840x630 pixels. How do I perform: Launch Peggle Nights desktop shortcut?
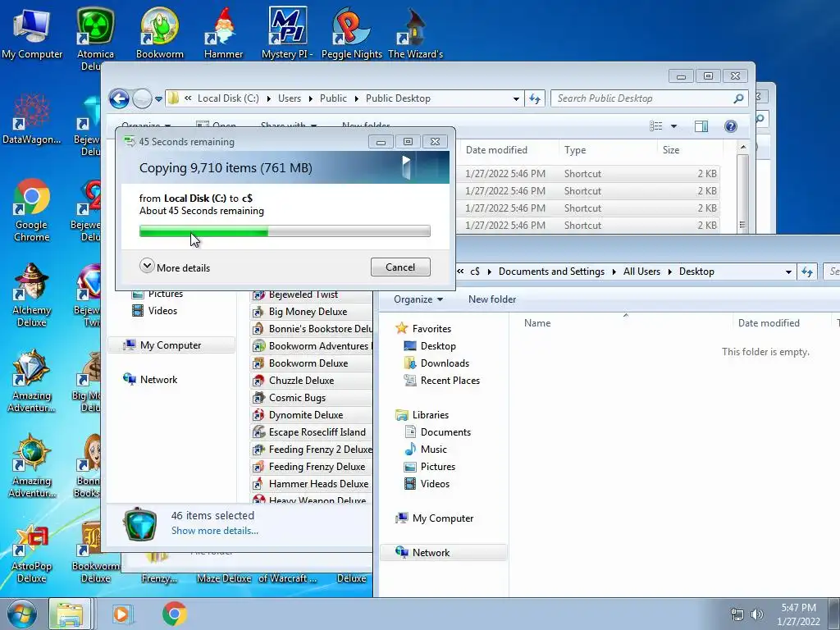click(x=351, y=33)
